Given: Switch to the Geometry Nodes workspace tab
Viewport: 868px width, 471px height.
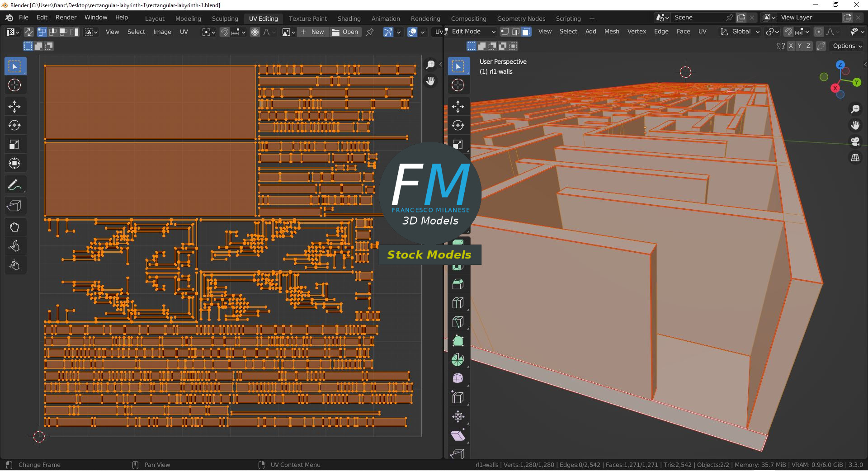Looking at the screenshot, I should point(521,19).
